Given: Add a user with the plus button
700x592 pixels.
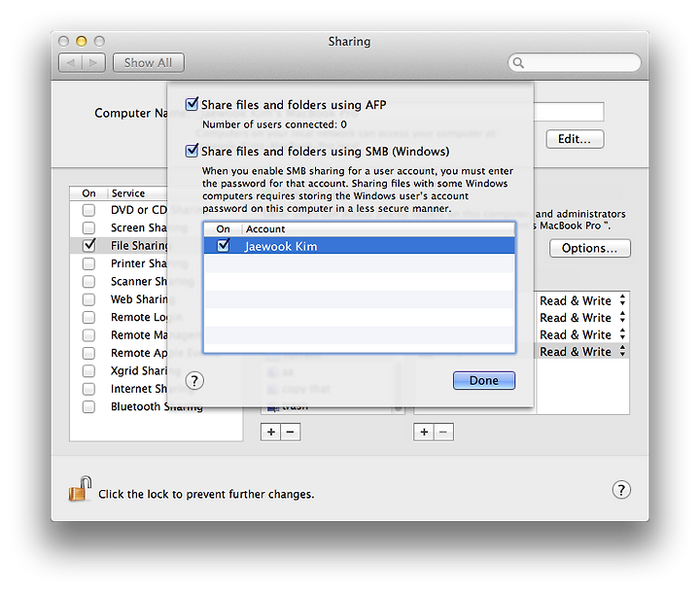Looking at the screenshot, I should point(424,432).
